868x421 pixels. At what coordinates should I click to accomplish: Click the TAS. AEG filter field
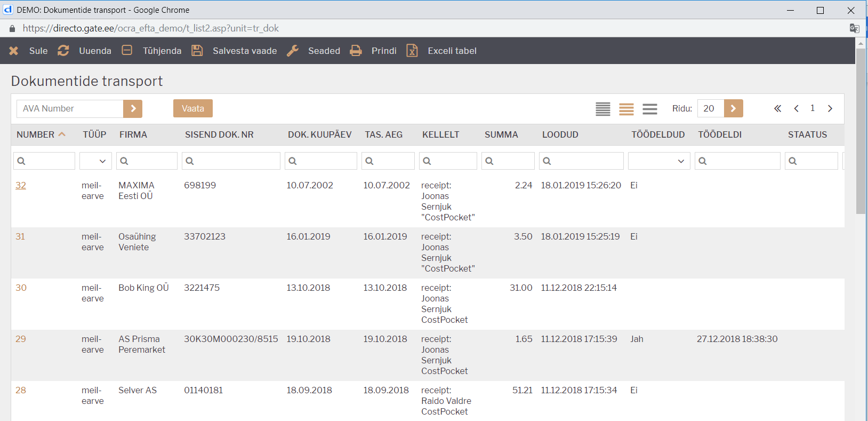click(x=388, y=161)
